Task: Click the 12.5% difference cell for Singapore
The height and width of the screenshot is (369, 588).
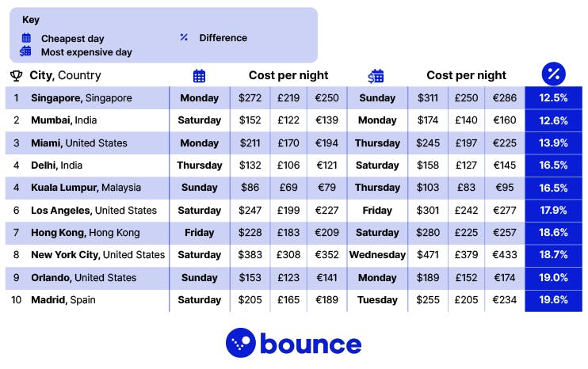Action: pos(553,98)
